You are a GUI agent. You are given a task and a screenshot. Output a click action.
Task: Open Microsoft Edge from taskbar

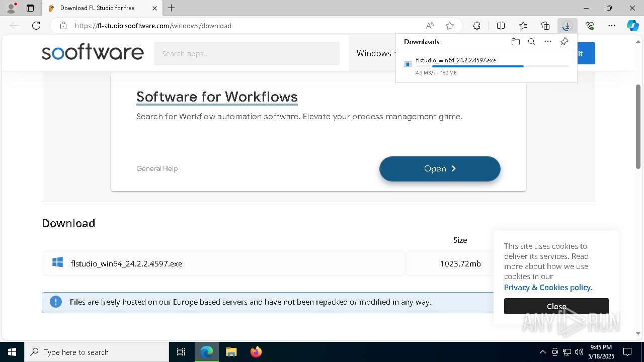207,352
